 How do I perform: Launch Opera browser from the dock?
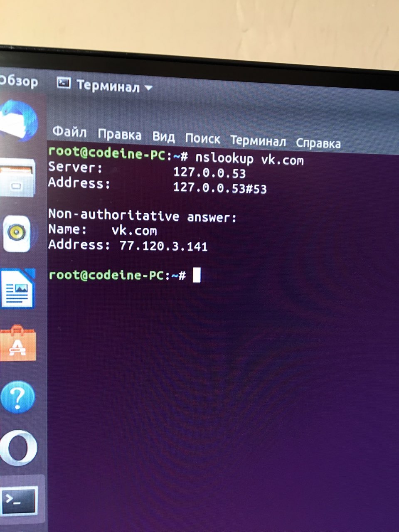18,448
